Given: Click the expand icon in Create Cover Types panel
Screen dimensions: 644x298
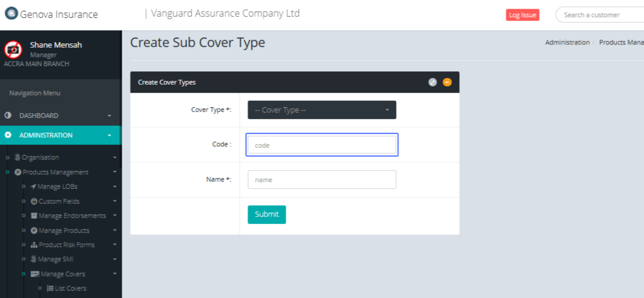Looking at the screenshot, I should click(433, 82).
